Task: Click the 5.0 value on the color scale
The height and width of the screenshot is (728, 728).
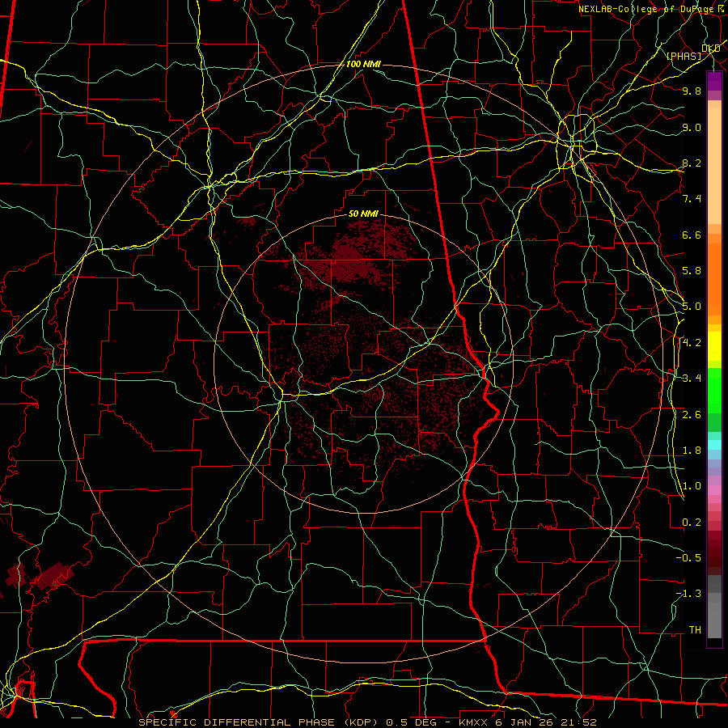Action: coord(692,307)
